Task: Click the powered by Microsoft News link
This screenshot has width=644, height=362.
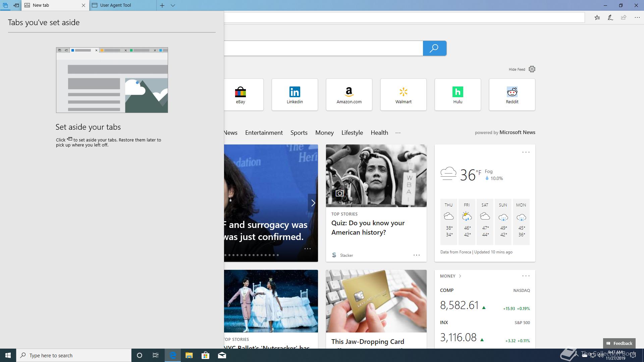Action: (x=505, y=132)
